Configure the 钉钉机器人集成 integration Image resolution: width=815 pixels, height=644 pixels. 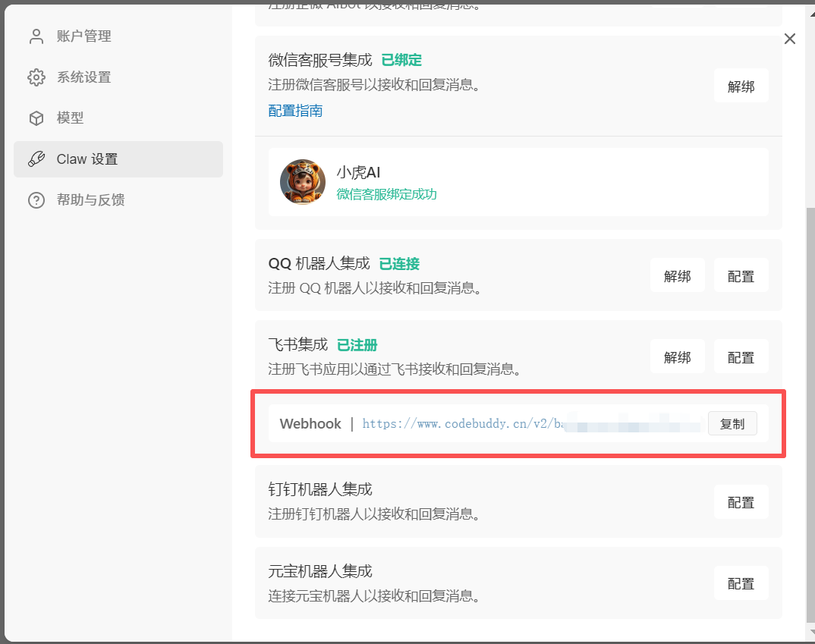click(x=741, y=502)
